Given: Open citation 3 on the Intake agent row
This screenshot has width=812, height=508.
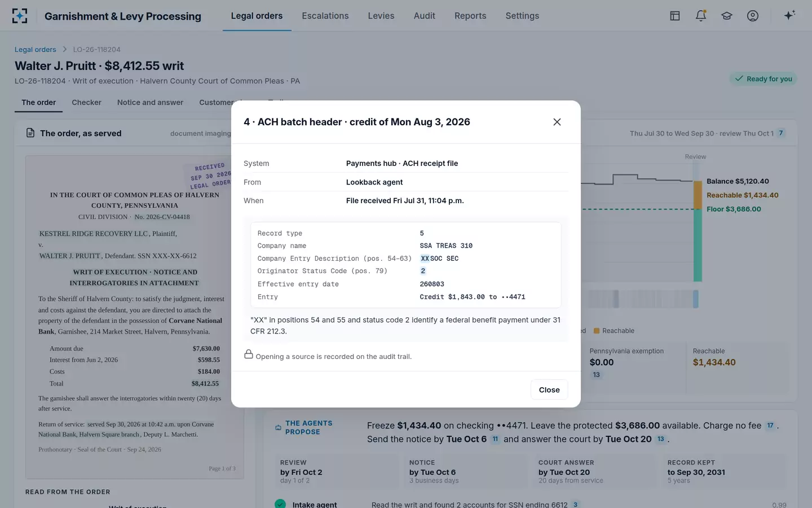Looking at the screenshot, I should (x=575, y=505).
